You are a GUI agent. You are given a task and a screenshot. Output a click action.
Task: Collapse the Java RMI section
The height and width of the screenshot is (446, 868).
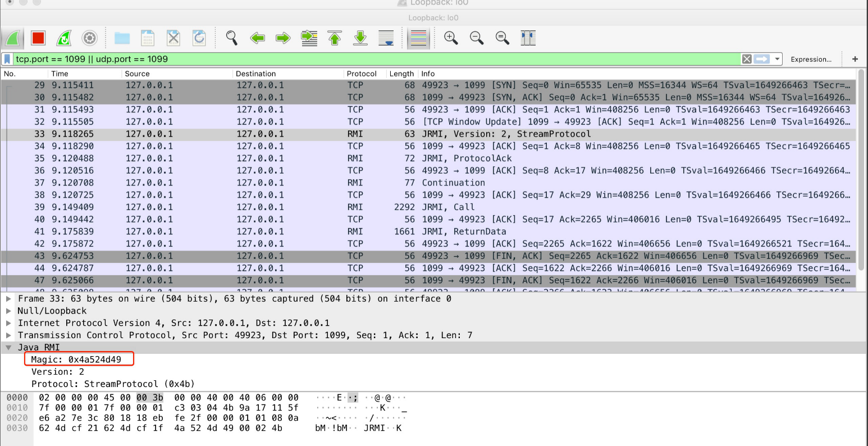point(8,348)
